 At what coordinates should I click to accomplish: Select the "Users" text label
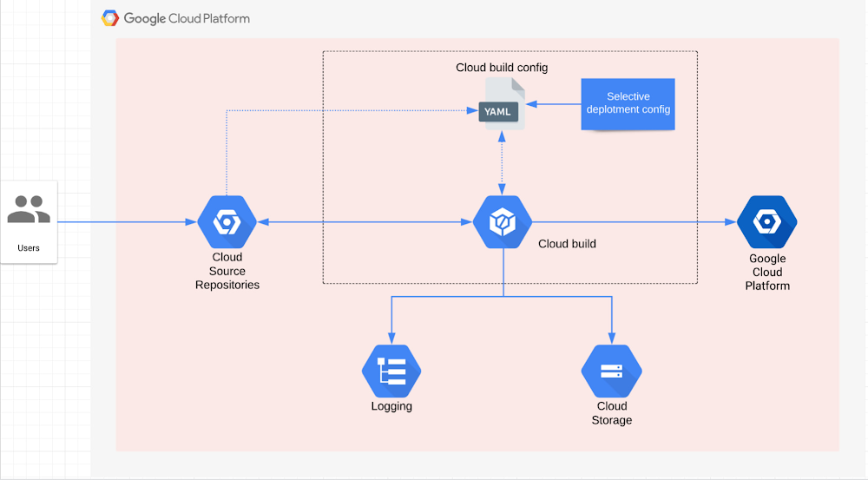29,248
